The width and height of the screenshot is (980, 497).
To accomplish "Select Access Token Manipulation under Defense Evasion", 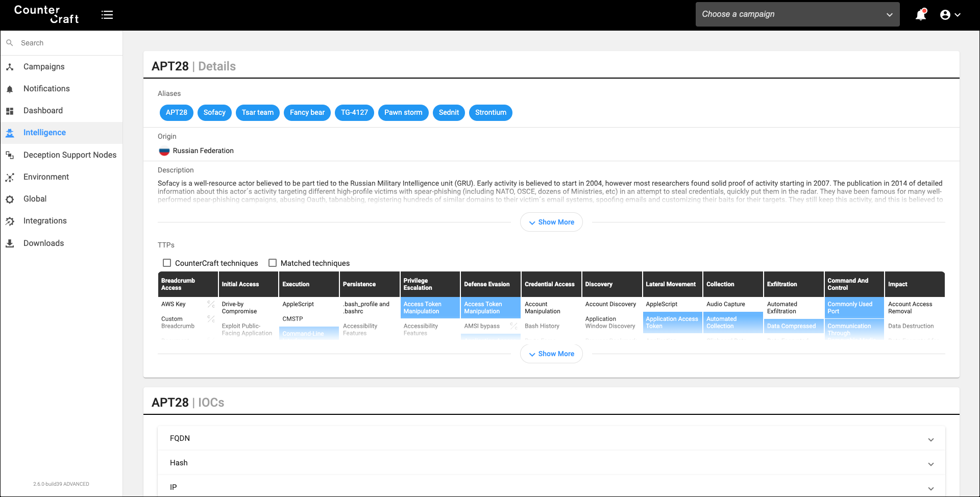I will (x=491, y=308).
